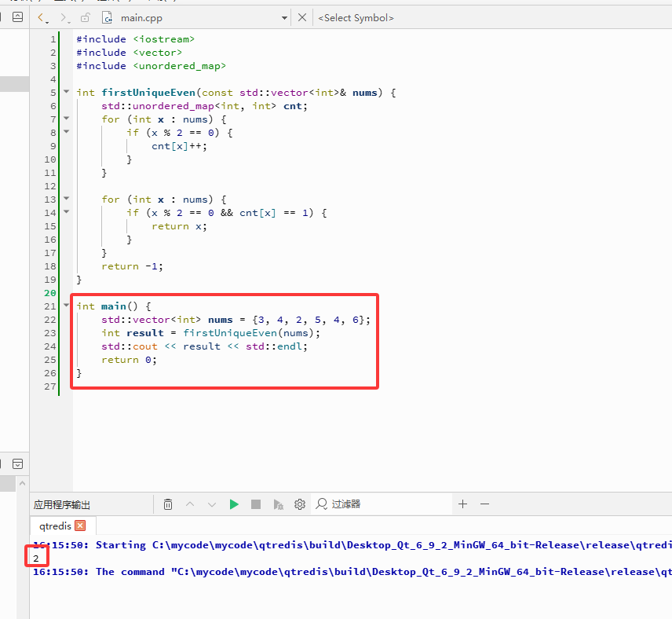Go forward in editor navigation history
Viewport: 672px width, 619px height.
64,18
